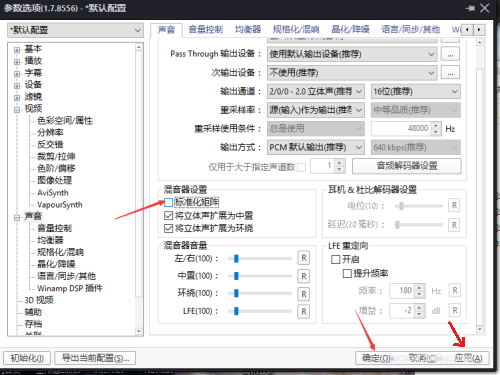The height and width of the screenshot is (375, 500).
Task: Decrease 增益 -2 dB stepper
Action: [420, 314]
